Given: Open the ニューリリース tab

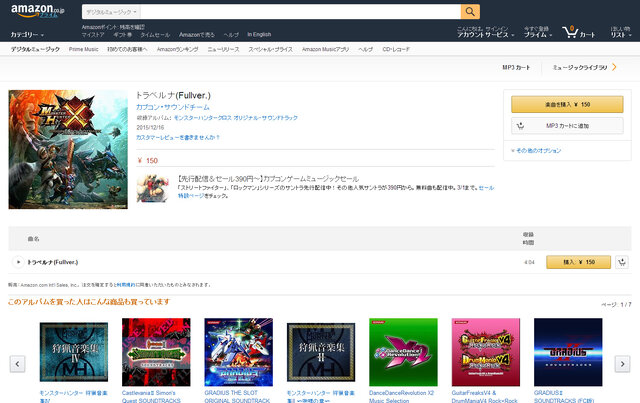Looking at the screenshot, I should pyautogui.click(x=223, y=49).
